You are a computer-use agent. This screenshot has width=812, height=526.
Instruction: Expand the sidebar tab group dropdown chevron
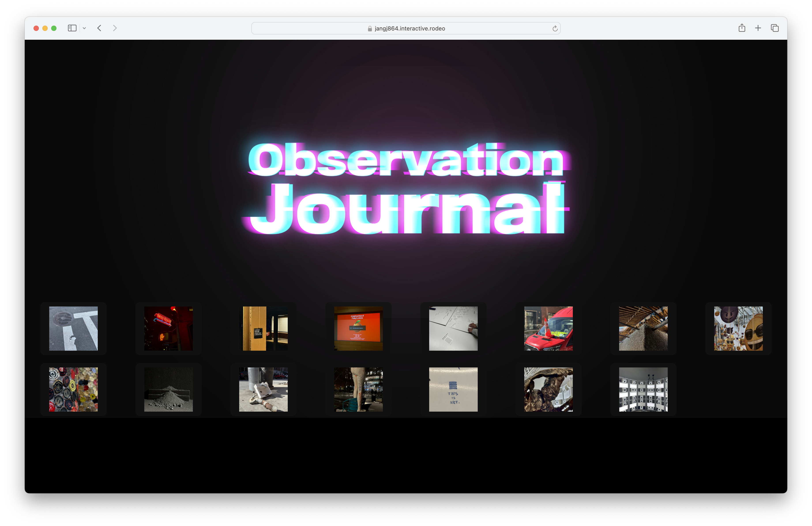84,28
